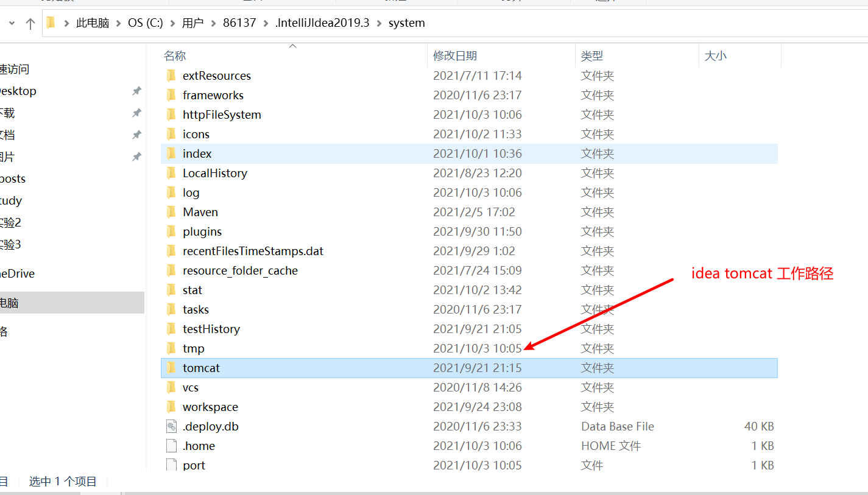868x495 pixels.
Task: Click '此电脑' breadcrumb in address bar
Action: click(x=93, y=23)
